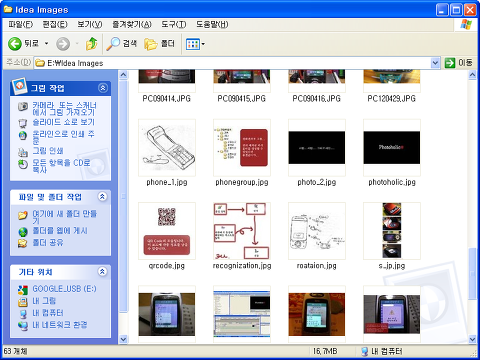Click the print picture printer icon
The width and height of the screenshot is (480, 360).
tap(23, 152)
